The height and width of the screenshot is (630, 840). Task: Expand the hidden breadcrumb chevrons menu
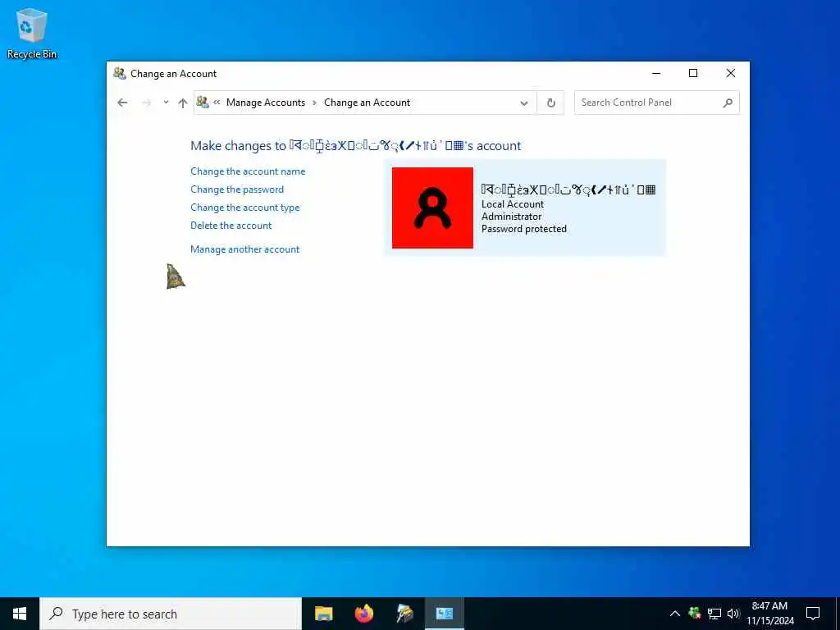coord(217,103)
